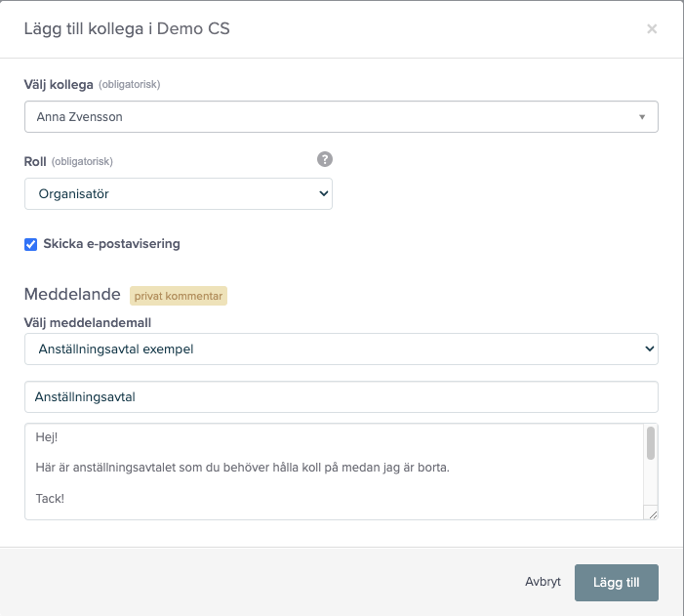Close the Lägg till kollega dialog
Image resolution: width=684 pixels, height=616 pixels.
click(652, 29)
